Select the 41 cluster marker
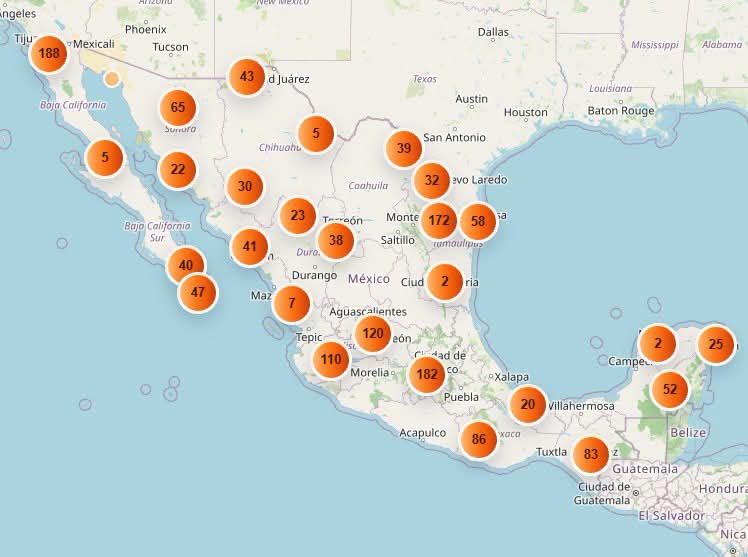The image size is (748, 557). (249, 247)
